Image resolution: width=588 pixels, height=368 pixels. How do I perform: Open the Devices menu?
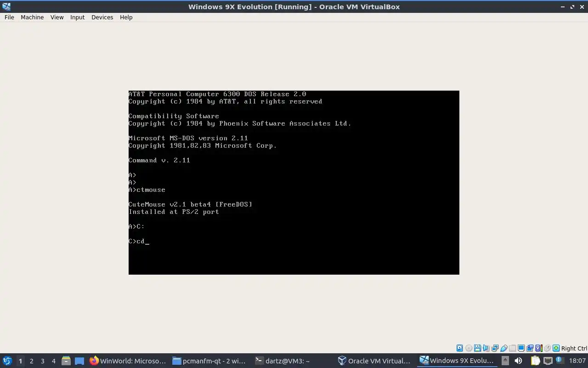click(x=102, y=17)
